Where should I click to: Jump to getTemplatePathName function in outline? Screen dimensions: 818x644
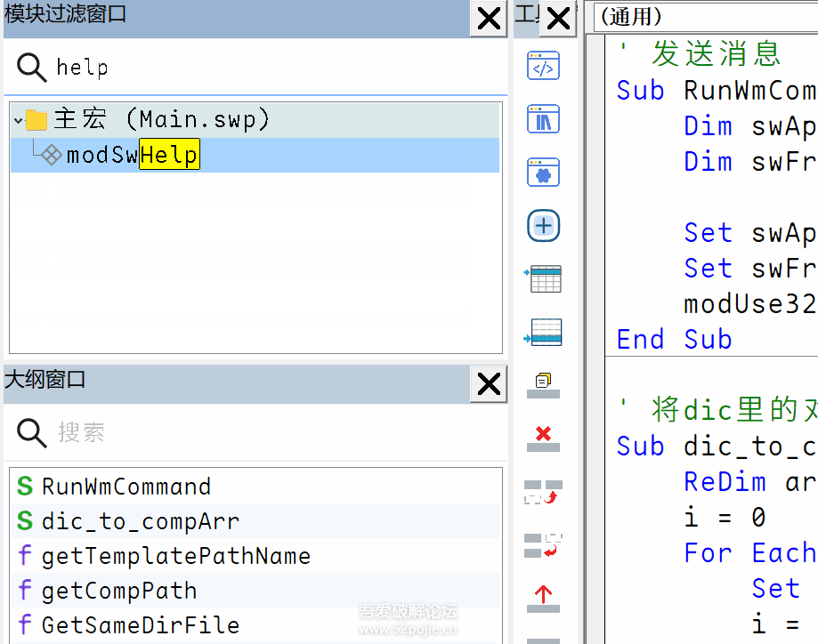[175, 557]
